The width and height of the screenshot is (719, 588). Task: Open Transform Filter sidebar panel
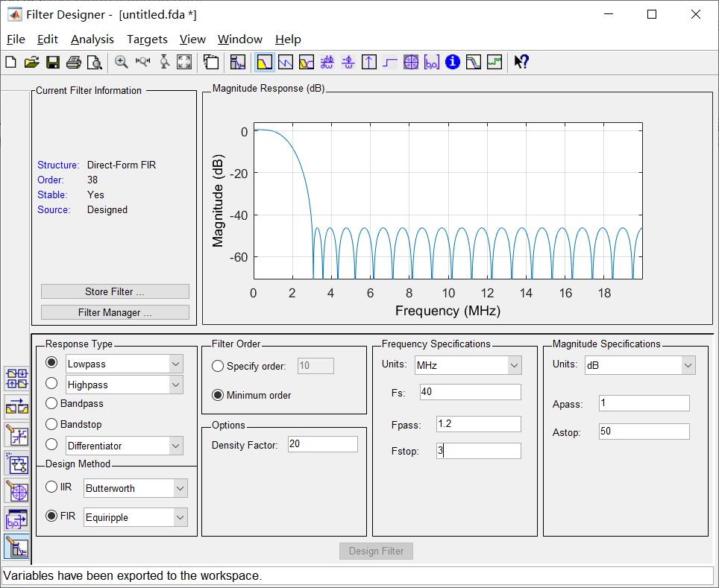tap(17, 406)
